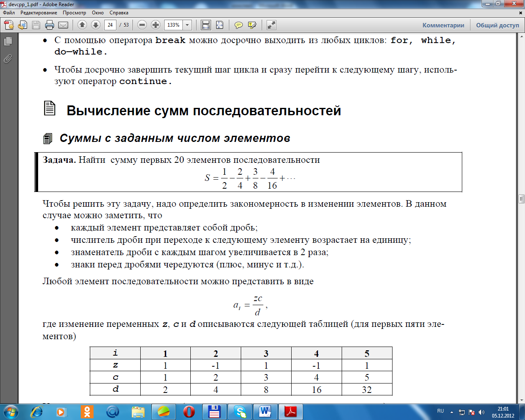Image resolution: width=525 pixels, height=420 pixels.
Task: Open the Mail.ru Agent taskbar icon
Action: [x=112, y=411]
